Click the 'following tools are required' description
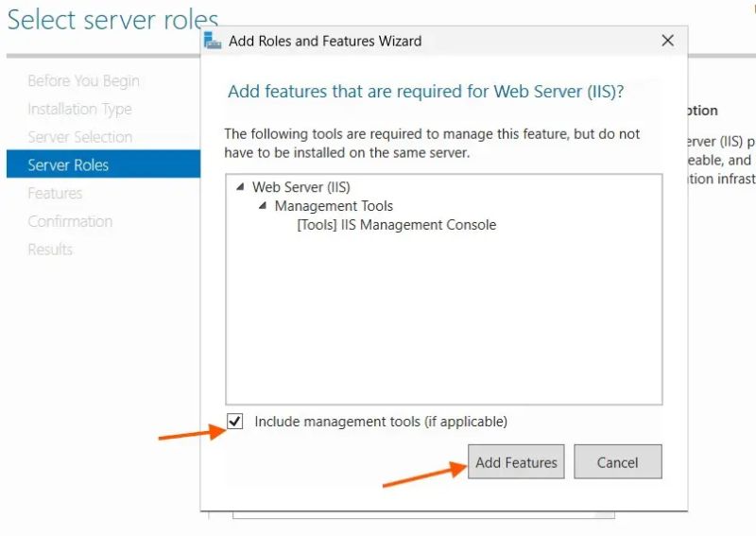 click(432, 144)
